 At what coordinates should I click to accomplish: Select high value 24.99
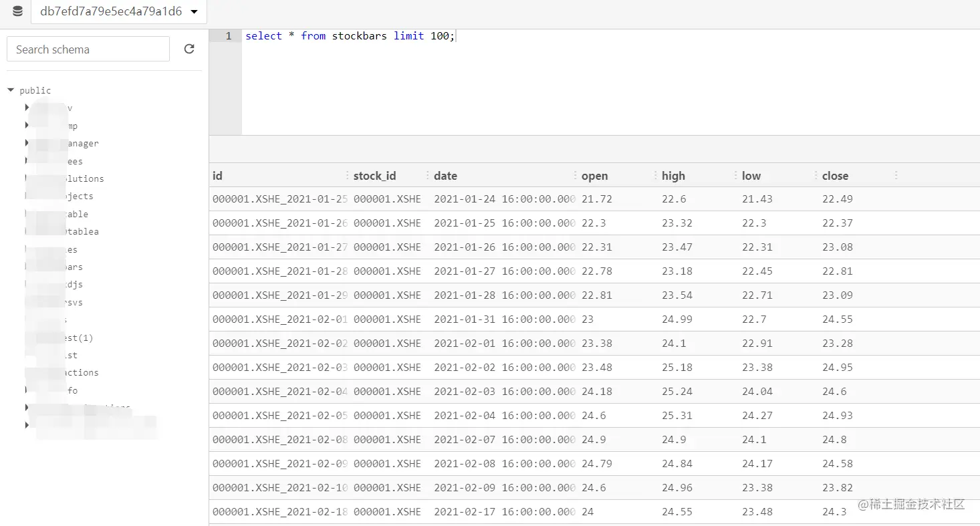click(677, 319)
